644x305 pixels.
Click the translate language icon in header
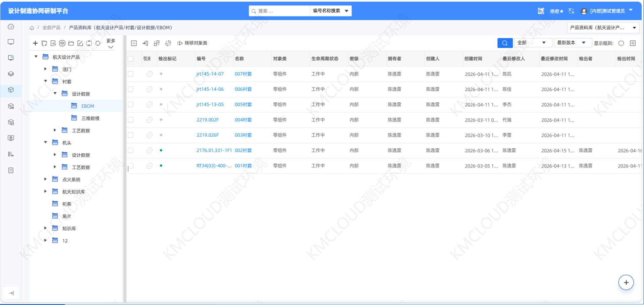coord(571,11)
